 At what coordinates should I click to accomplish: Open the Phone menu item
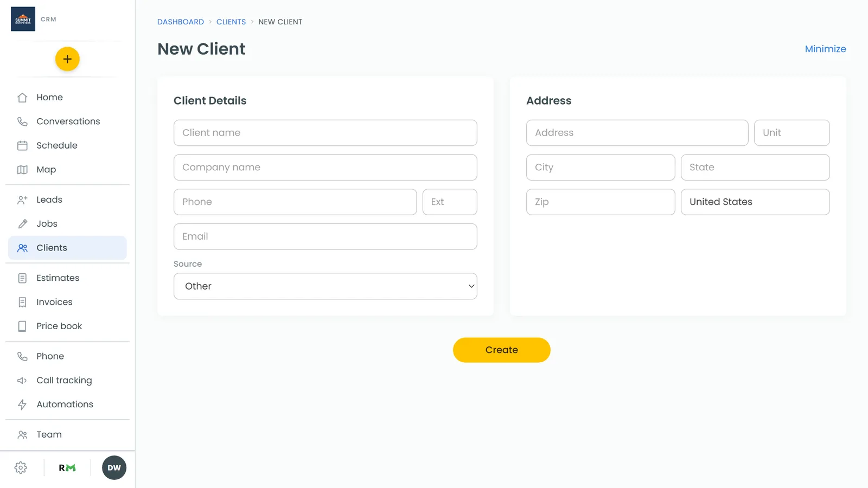click(67, 356)
